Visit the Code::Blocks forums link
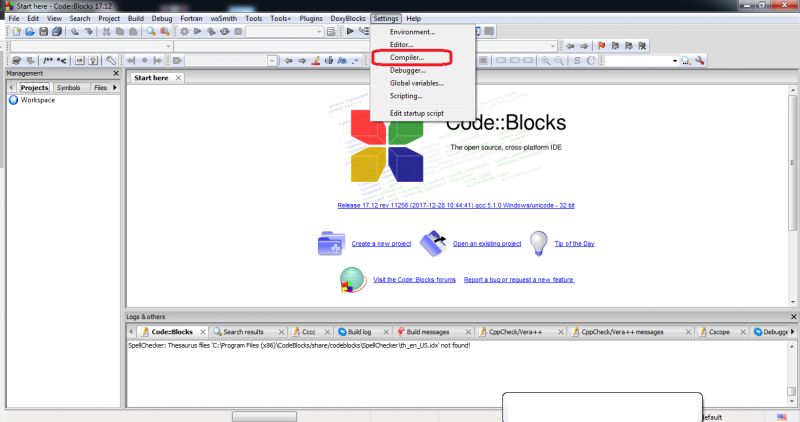 [414, 280]
